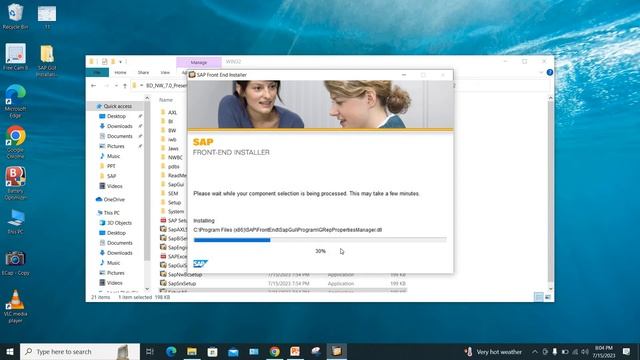This screenshot has height=360, width=640.
Task: Launch VLC media player from the desktop
Action: point(15,307)
